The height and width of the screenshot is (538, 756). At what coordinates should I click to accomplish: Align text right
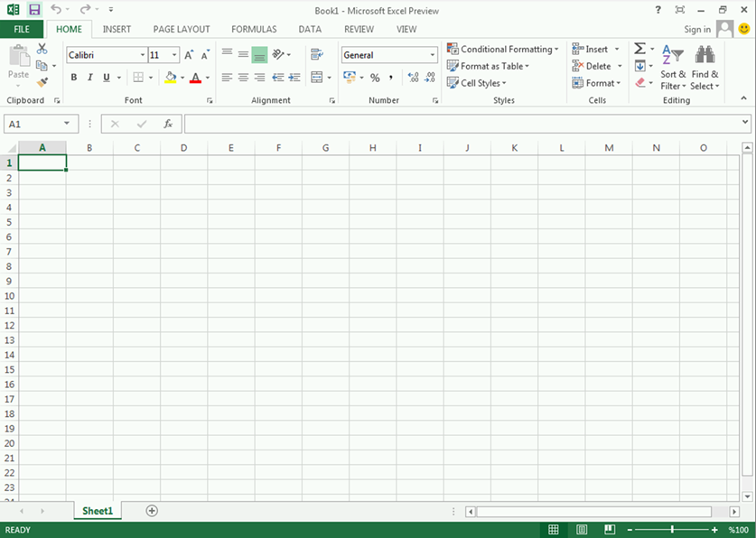tap(259, 77)
